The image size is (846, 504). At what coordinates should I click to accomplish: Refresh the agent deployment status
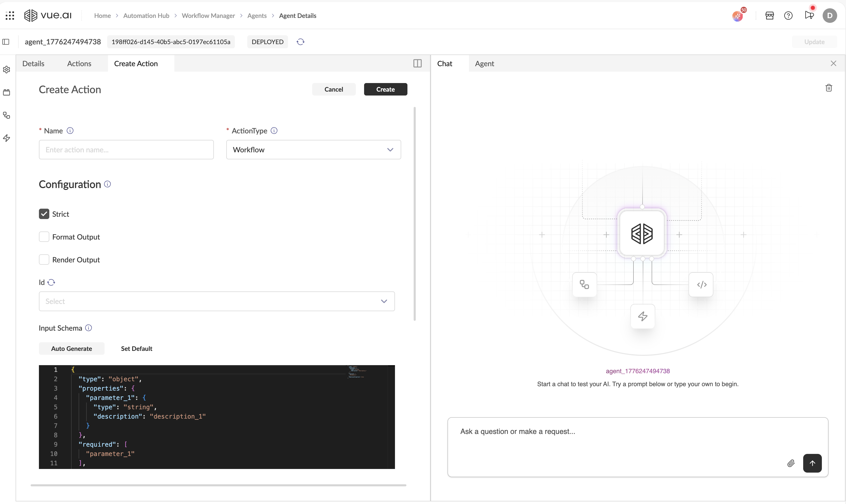(300, 42)
